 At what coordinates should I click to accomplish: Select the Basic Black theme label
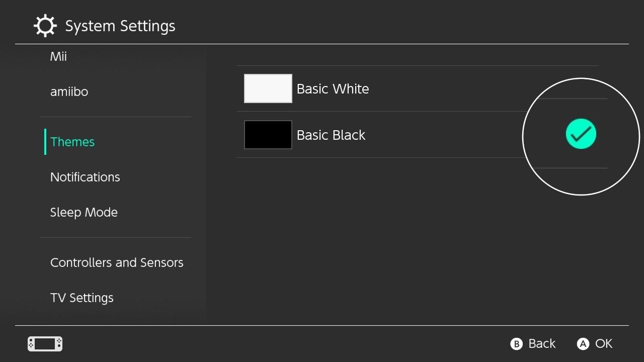331,135
